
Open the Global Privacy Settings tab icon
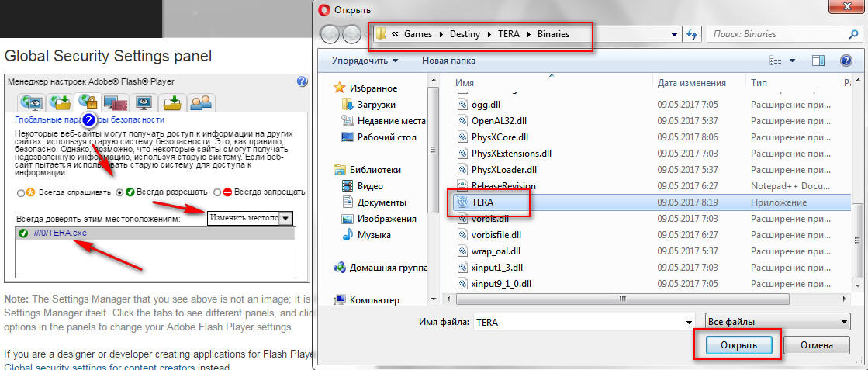pos(31,102)
